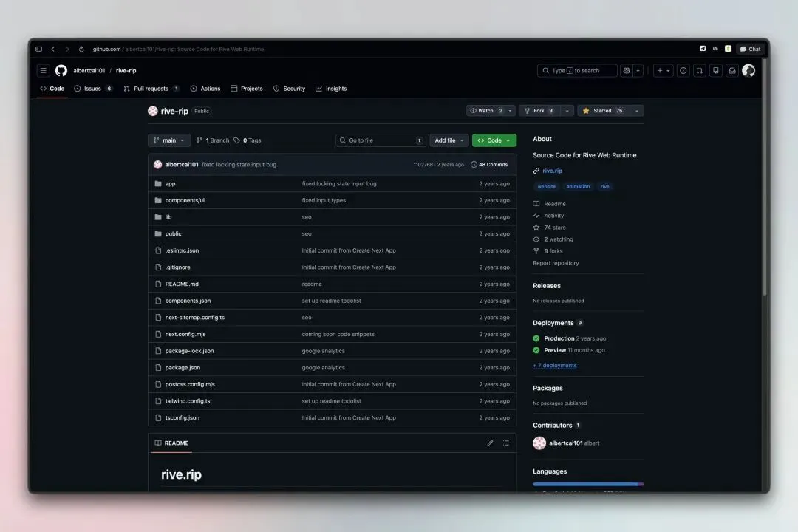The height and width of the screenshot is (532, 798).
Task: Toggle the browser sidebar icon
Action: coord(38,49)
